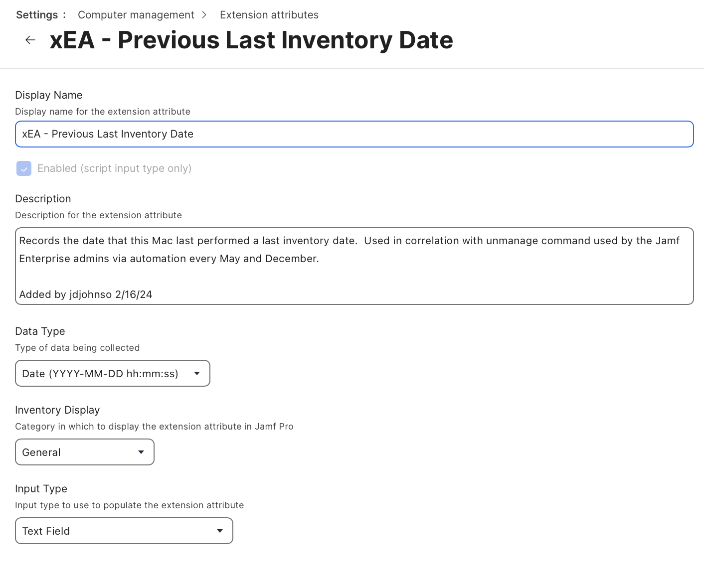Click the Text Field dropdown arrow

(220, 531)
